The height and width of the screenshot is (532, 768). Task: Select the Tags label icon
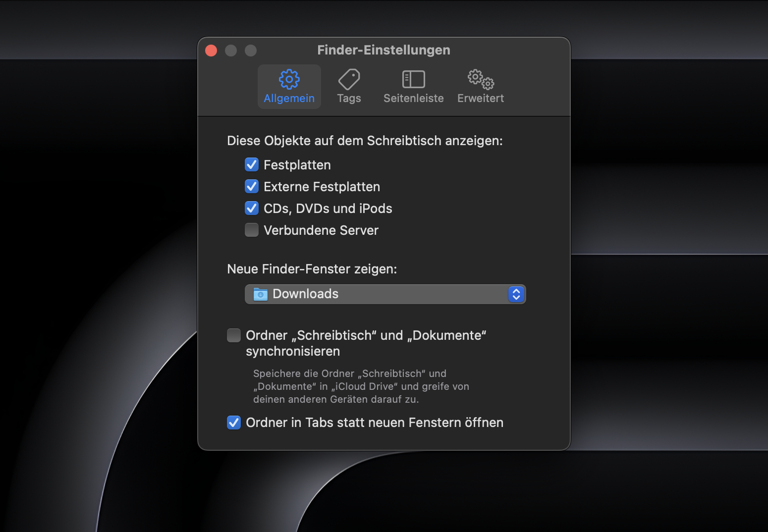pos(349,79)
